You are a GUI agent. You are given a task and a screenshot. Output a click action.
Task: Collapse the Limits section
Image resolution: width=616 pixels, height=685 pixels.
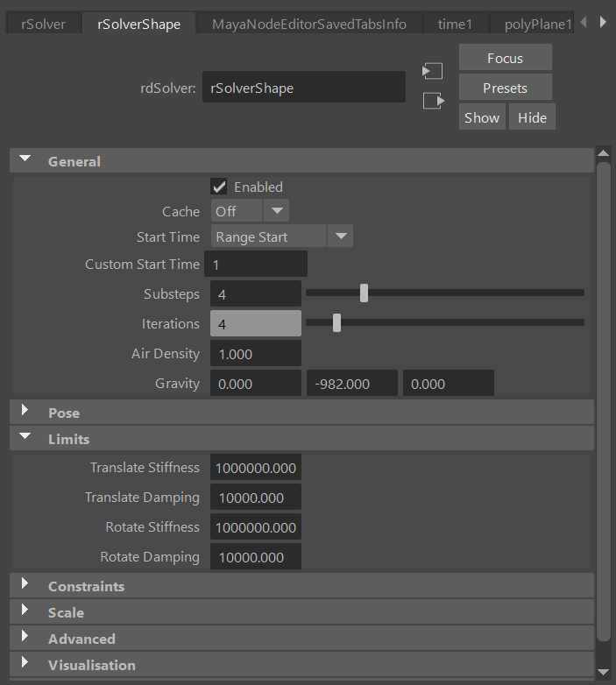[25, 438]
